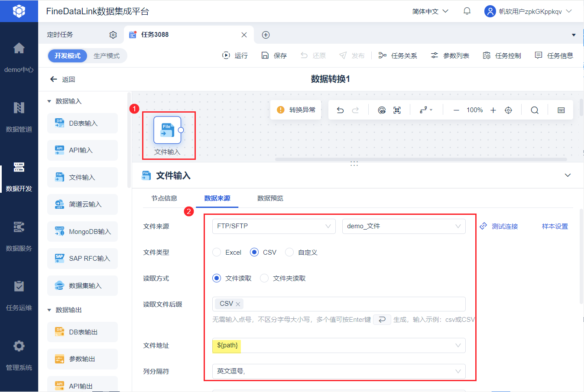Click 样本设置 link
The image size is (584, 392).
coord(555,226)
